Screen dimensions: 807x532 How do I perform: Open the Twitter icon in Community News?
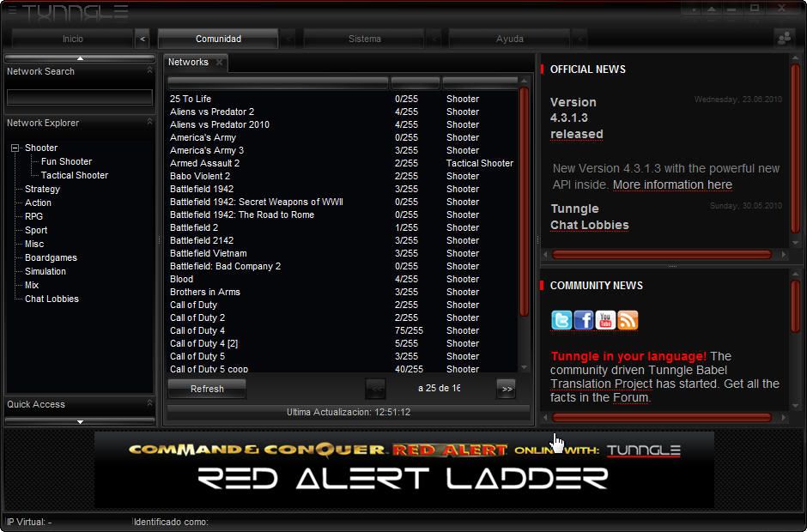(561, 320)
